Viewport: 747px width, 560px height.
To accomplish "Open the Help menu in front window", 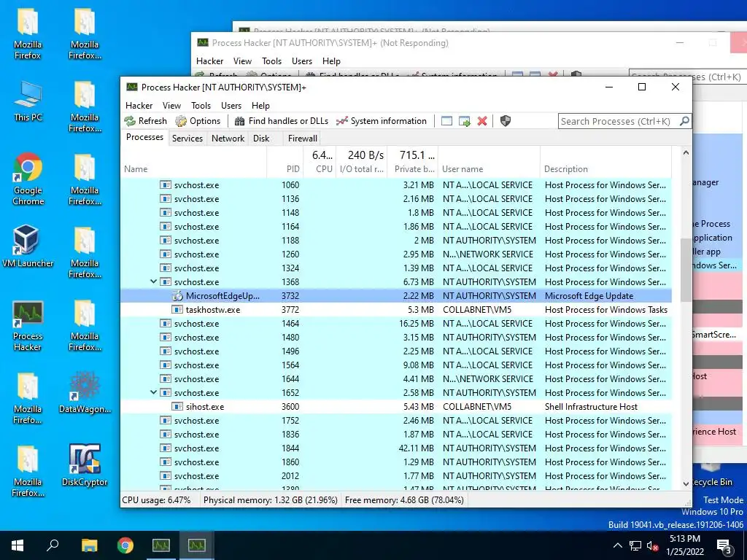I will tap(260, 106).
